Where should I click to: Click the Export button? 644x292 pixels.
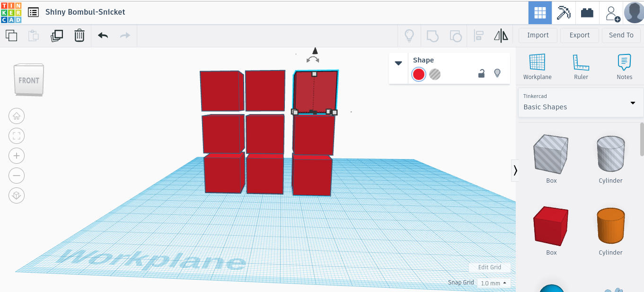(x=579, y=35)
